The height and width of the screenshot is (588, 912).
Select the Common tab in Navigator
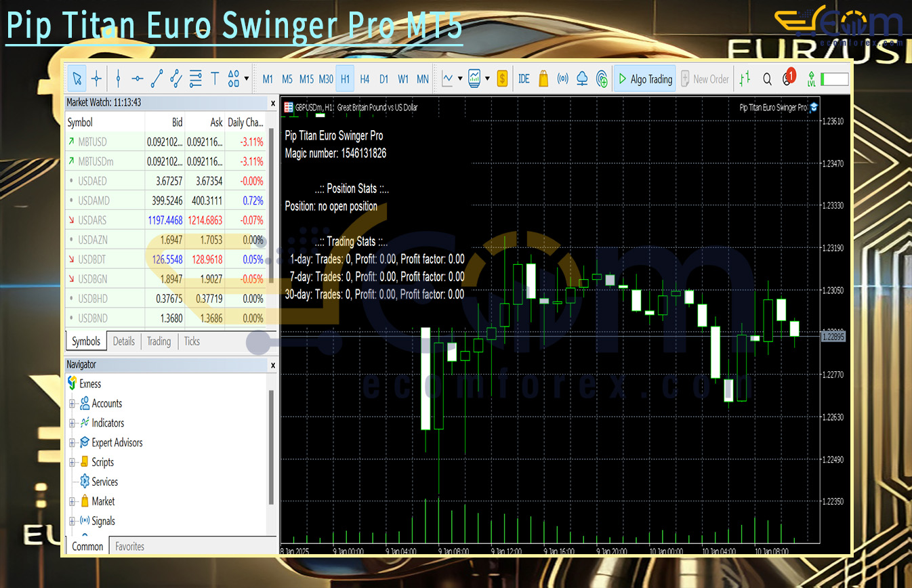[x=87, y=547]
